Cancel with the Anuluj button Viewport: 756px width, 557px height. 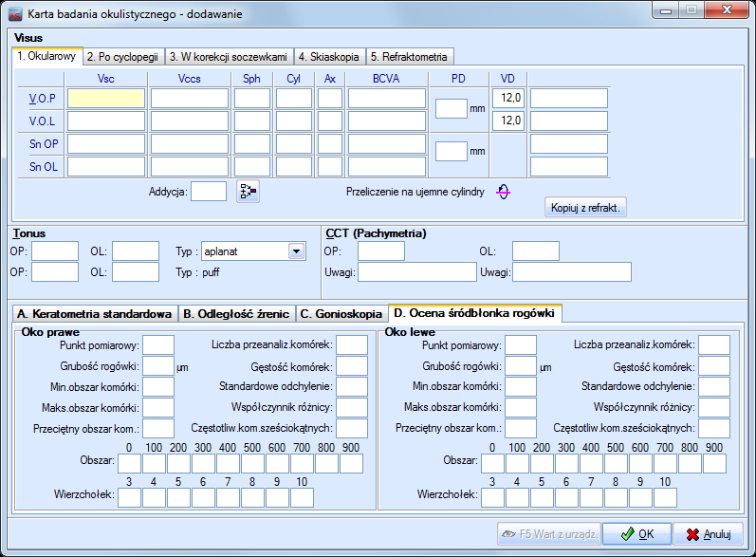708,534
